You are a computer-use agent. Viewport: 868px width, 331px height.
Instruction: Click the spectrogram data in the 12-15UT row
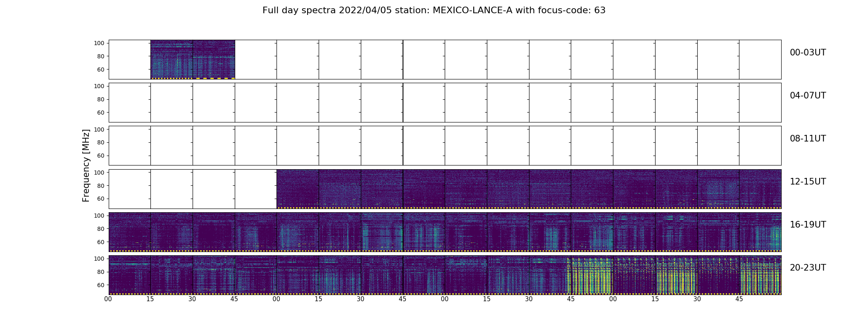529,189
